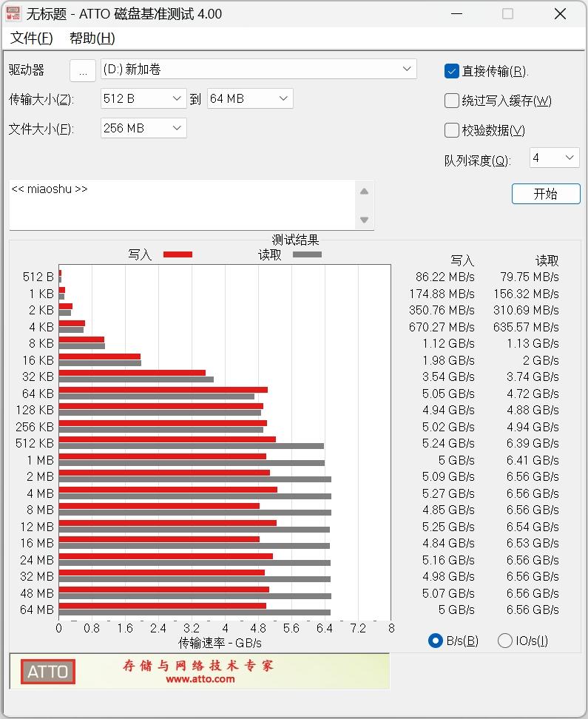Open the 256 MB file size dropdown
588x719 pixels.
click(143, 128)
